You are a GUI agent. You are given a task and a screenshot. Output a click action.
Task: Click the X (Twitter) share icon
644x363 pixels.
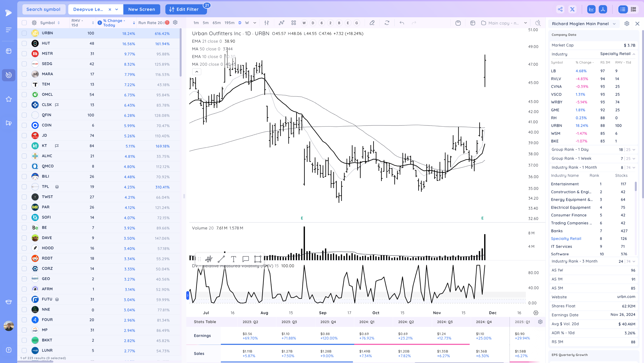572,9
